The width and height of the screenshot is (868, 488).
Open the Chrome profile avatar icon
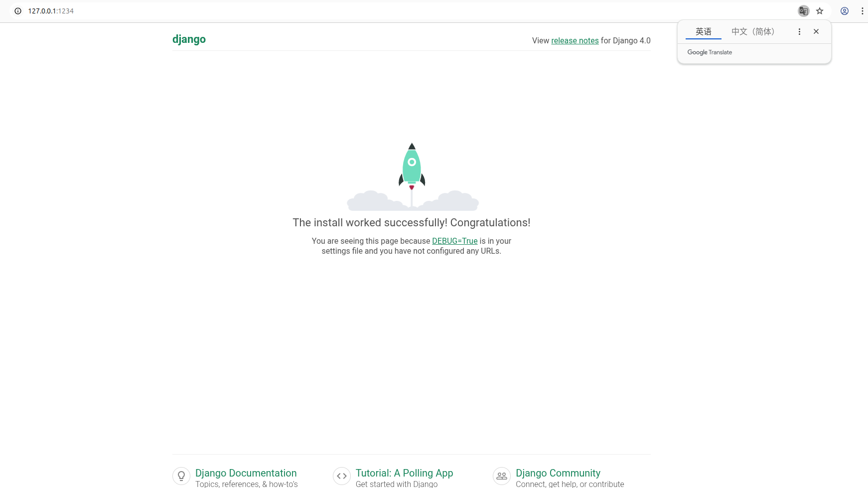pos(845,11)
